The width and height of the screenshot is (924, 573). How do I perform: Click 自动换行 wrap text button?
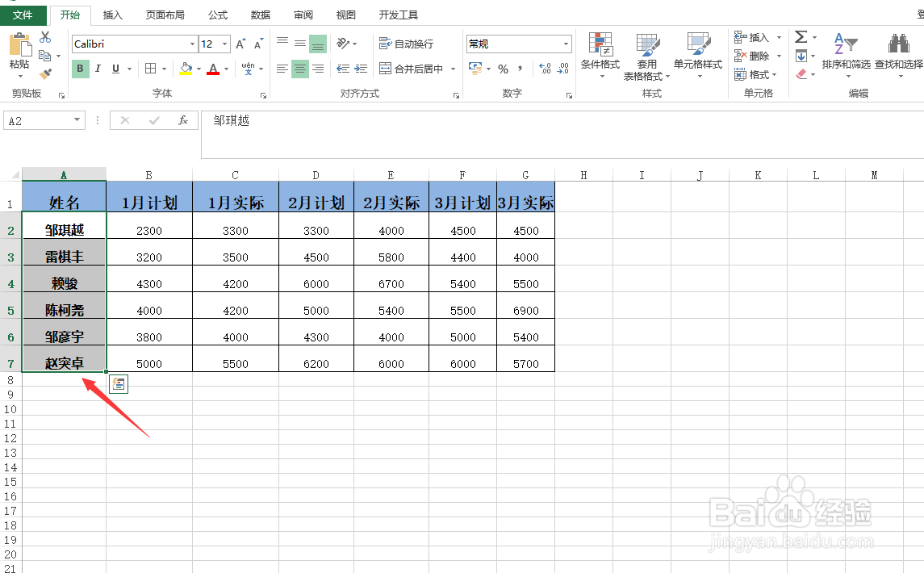[x=407, y=44]
